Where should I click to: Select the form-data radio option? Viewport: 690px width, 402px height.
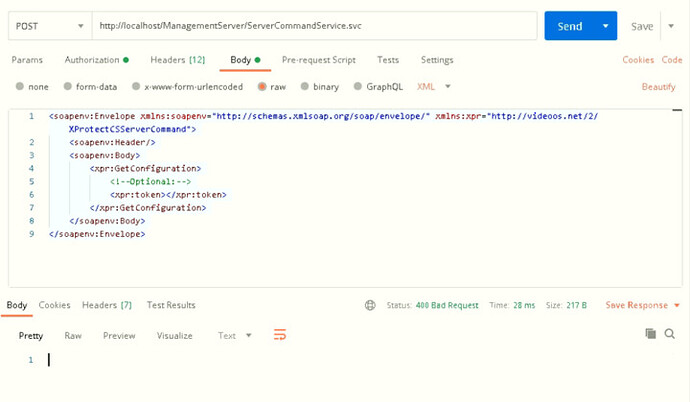click(x=69, y=87)
